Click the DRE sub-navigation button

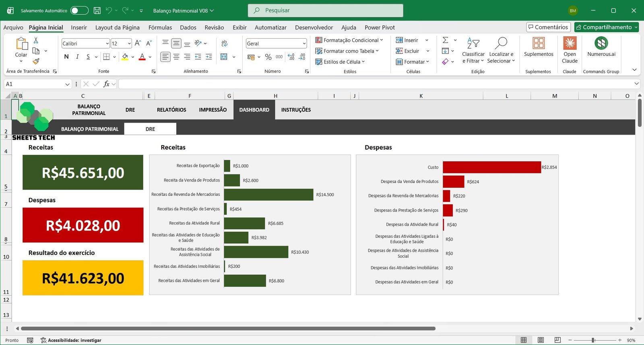(150, 129)
